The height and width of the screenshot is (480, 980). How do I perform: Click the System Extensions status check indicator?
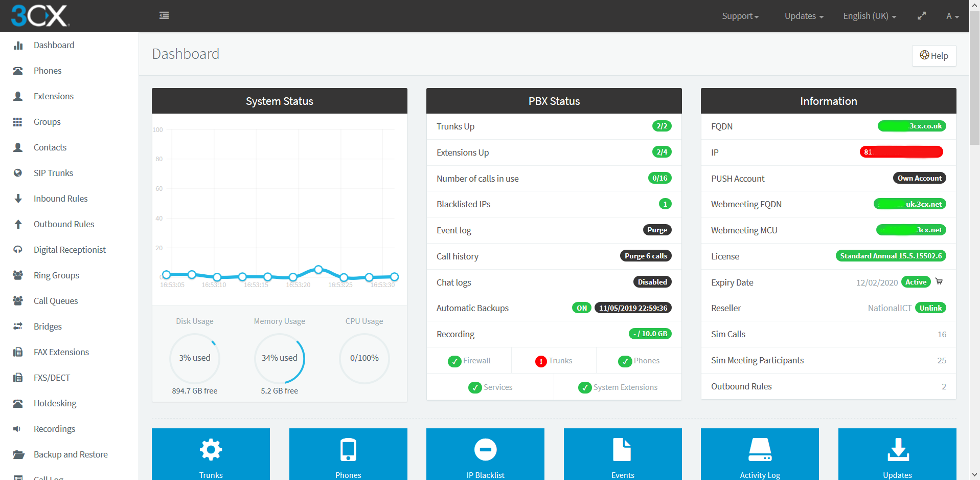tap(585, 387)
